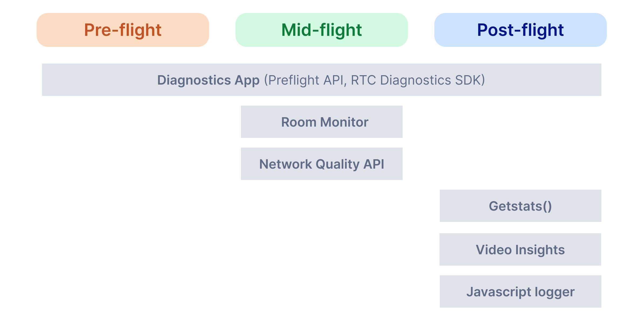Open the Network Quality API box
Image resolution: width=644 pixels, height=320 pixels.
pos(322,164)
